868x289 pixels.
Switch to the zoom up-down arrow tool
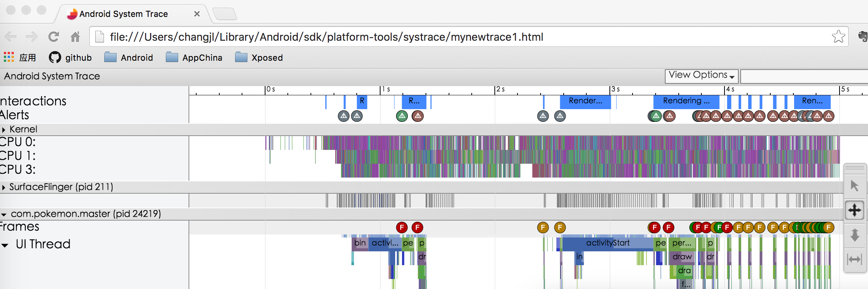855,235
